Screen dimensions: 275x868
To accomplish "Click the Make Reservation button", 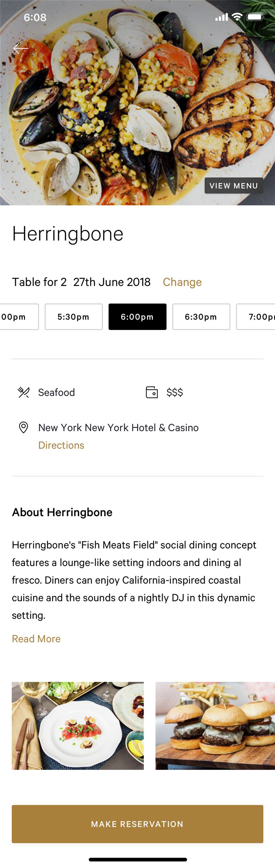I will [137, 824].
